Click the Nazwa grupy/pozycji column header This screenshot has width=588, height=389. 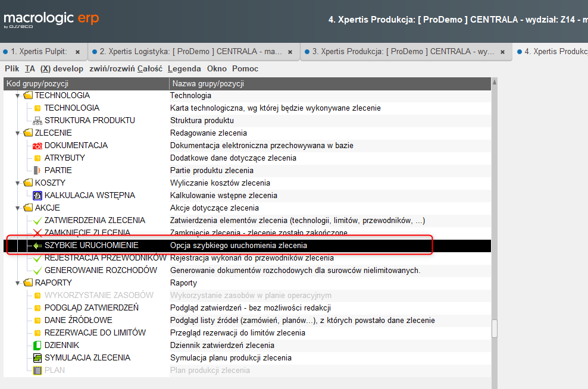tap(208, 84)
